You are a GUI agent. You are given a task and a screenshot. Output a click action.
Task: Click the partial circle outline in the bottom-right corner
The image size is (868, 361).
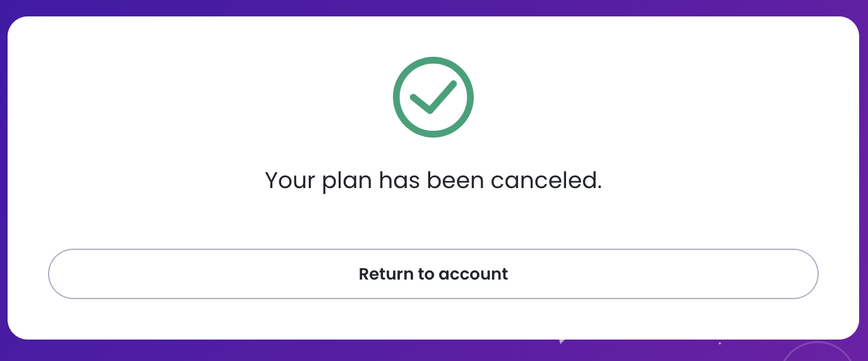pos(817,350)
